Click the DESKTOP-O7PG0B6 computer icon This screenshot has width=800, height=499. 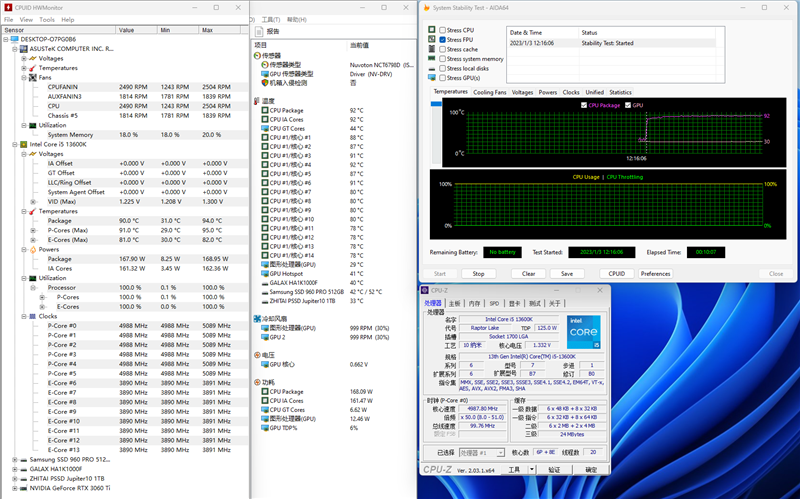click(16, 39)
